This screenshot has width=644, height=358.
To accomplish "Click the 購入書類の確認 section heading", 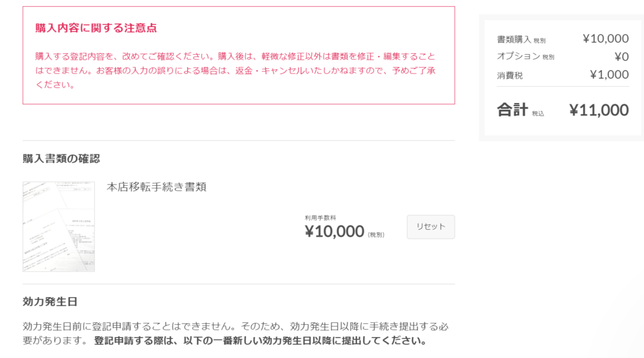I will 61,159.
